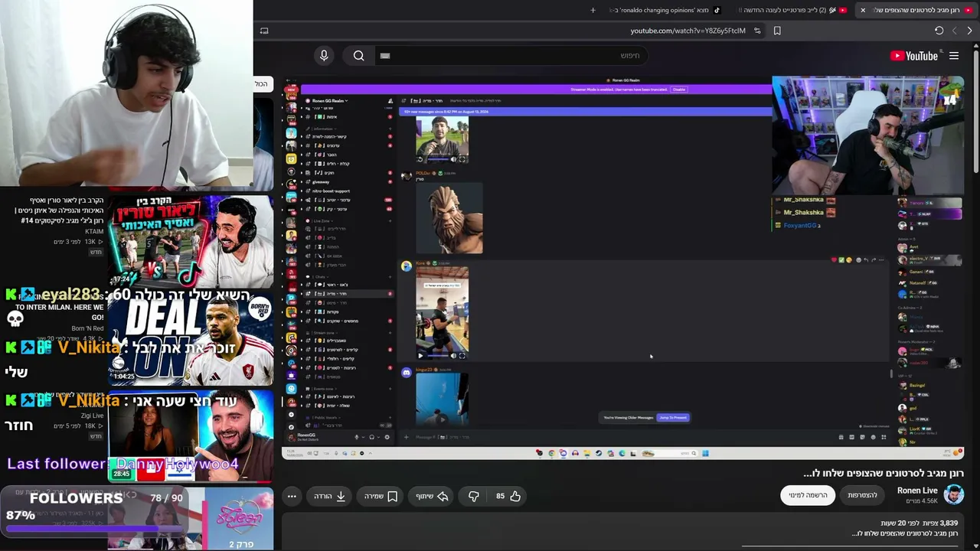This screenshot has height=551, width=980.
Task: Switch to the TikTok 'ronaldo changing opinions' tab
Action: tap(665, 10)
